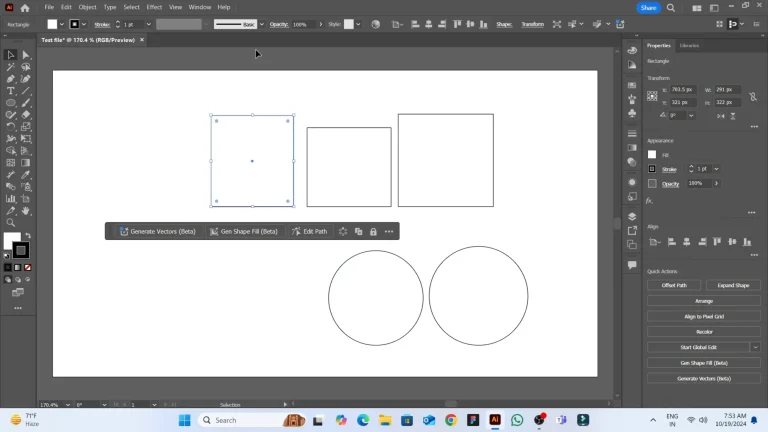
Task: Open the Select menu
Action: click(131, 7)
